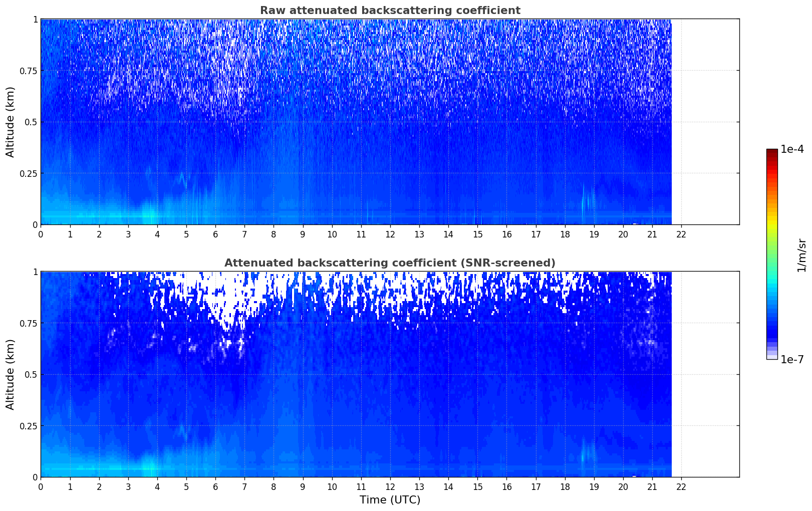The height and width of the screenshot is (511, 812).
Task: Click the top plot's '0.25' altitude tick
Action: coord(29,173)
